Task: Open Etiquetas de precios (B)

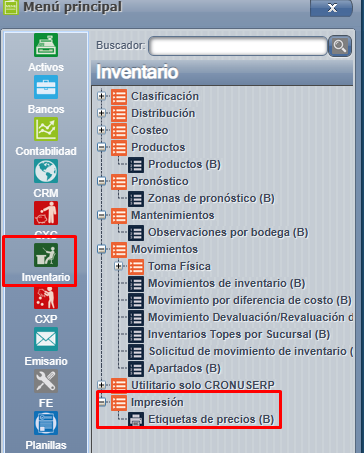Action: [x=211, y=419]
